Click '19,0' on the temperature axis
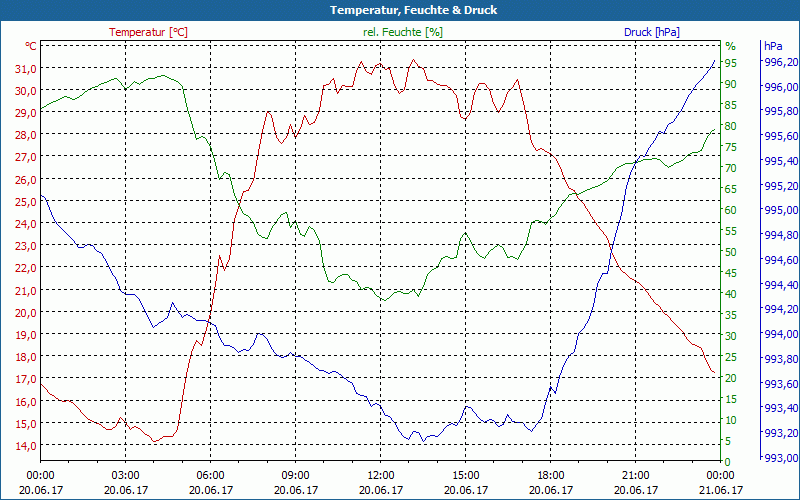 coord(26,335)
